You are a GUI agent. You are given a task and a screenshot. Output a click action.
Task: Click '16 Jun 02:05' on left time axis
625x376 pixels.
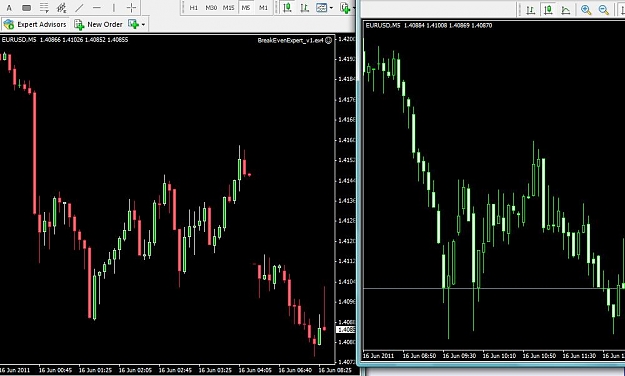point(135,370)
